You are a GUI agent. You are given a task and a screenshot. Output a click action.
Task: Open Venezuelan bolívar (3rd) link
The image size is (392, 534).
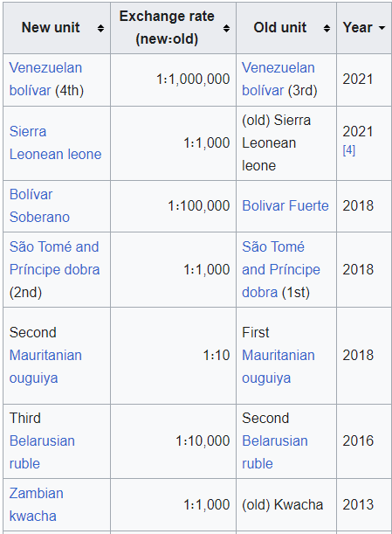point(279,79)
